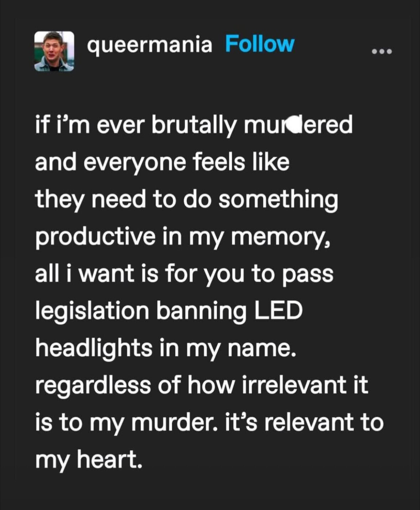The width and height of the screenshot is (420, 510).
Task: Select the line 'and everyone feels like'
Action: click(x=162, y=163)
